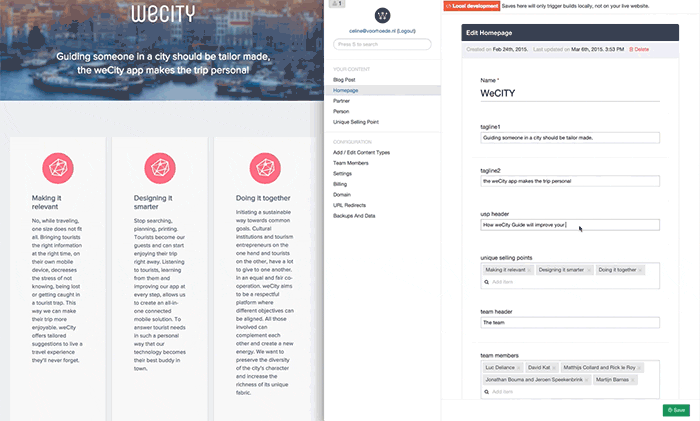
Task: Click the usp header input field
Action: [570, 225]
